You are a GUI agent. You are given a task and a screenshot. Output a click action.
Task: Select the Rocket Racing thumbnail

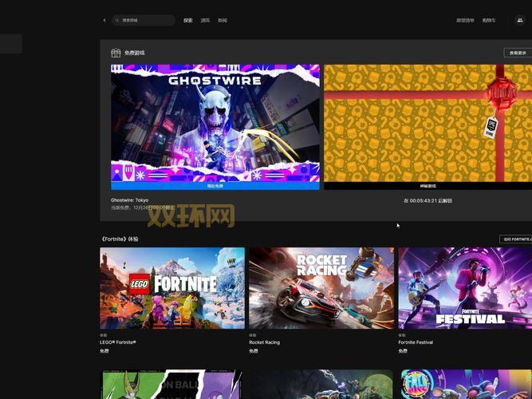[321, 287]
